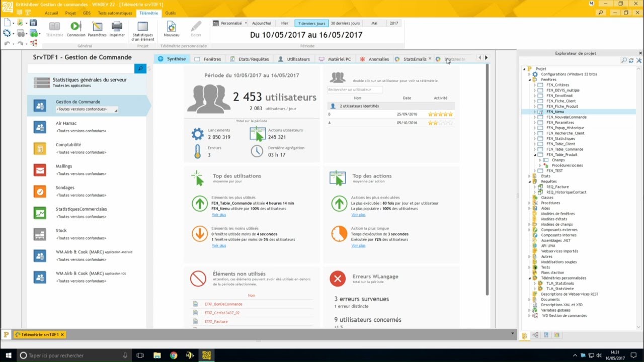Click the Chrome icon in Windows taskbar

(x=174, y=355)
